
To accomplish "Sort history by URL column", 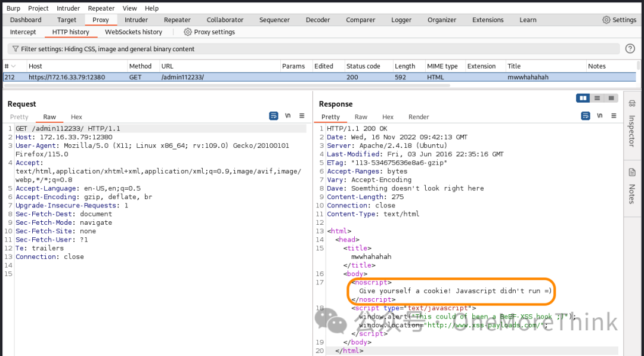I will [x=219, y=66].
